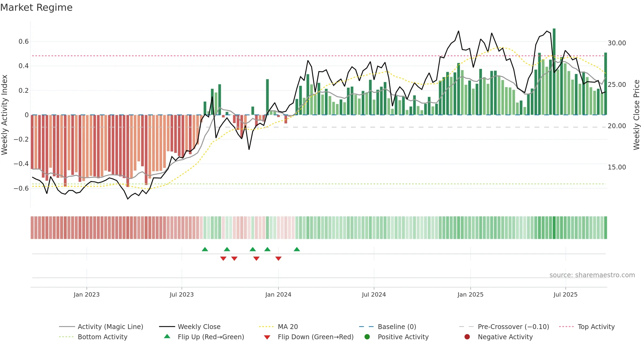Click the red Negative Activity circle icon
The height and width of the screenshot is (362, 644).
(467, 337)
